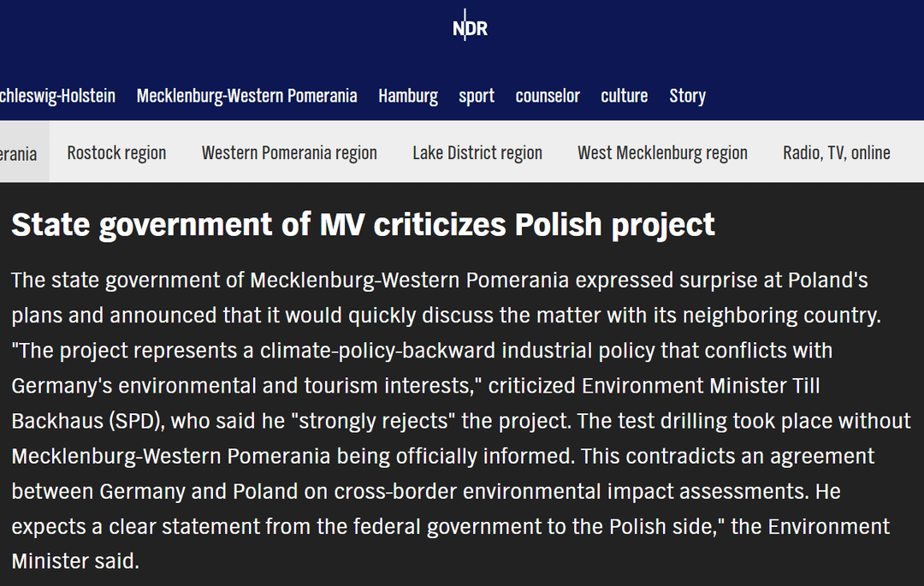Open the Western Pomerania region tab

(289, 152)
